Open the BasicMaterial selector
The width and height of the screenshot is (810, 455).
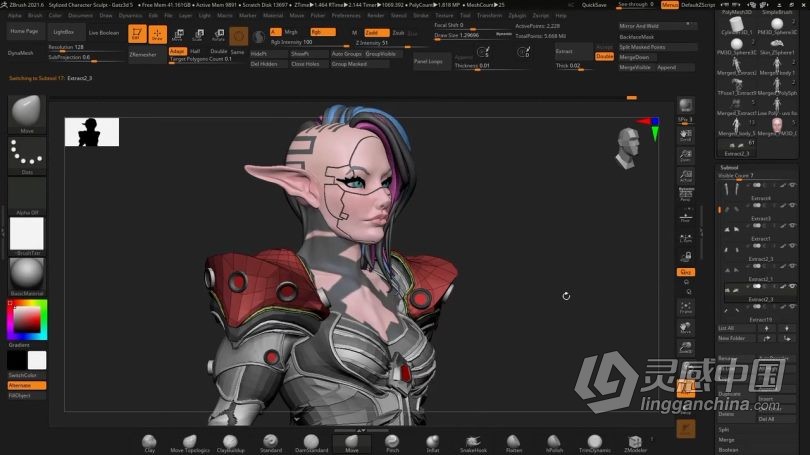27,277
